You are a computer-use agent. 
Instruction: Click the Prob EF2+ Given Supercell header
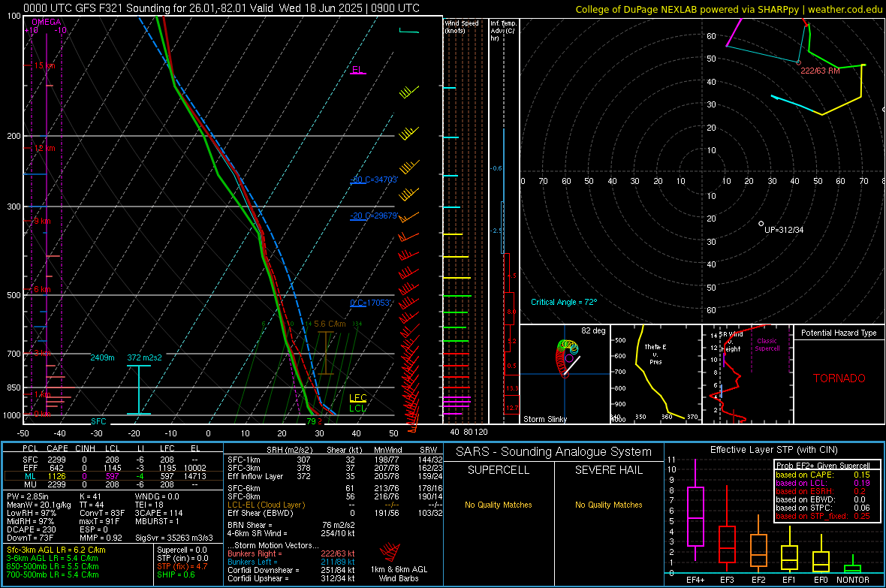(x=823, y=466)
